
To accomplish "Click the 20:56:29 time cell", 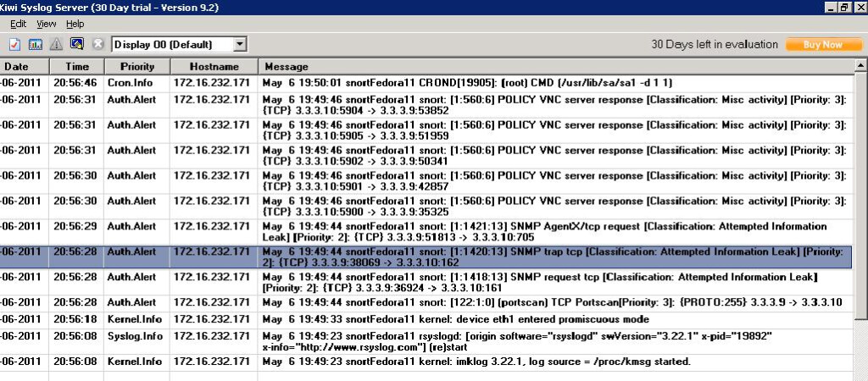I will [75, 226].
